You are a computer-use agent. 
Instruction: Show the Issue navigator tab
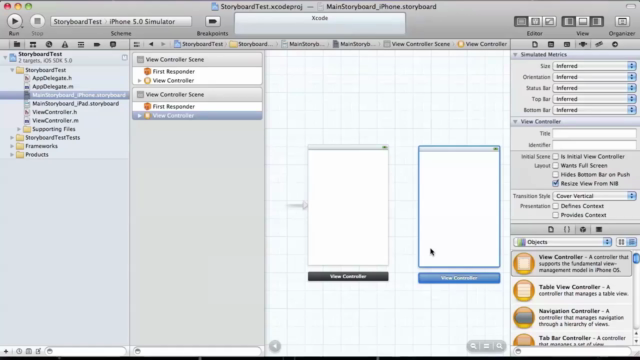point(65,44)
